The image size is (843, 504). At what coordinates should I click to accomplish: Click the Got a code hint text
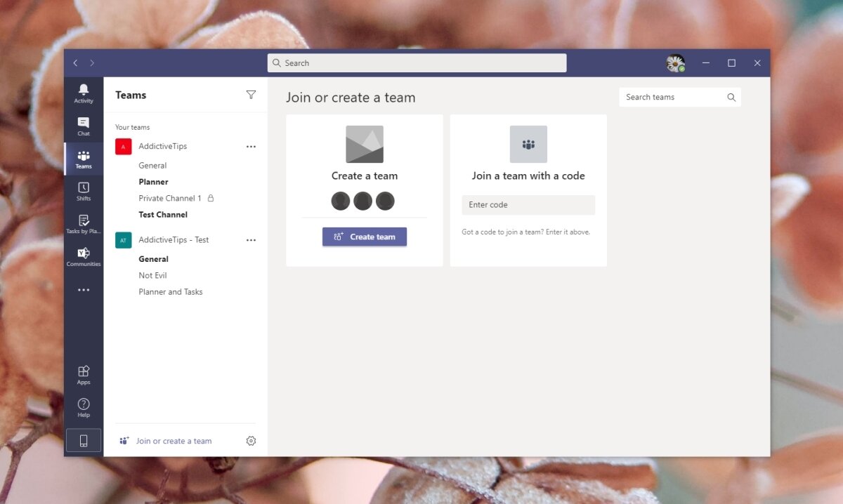[525, 232]
